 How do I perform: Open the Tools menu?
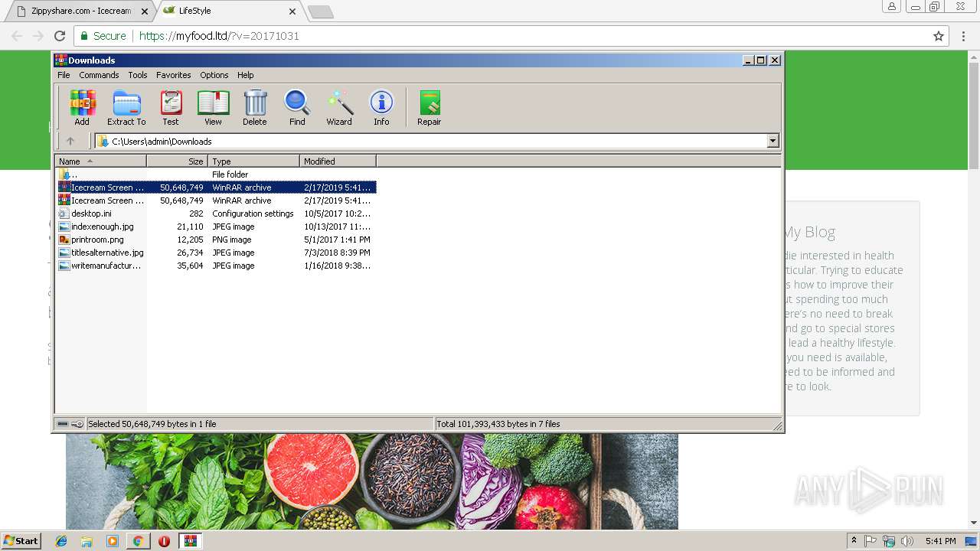(138, 75)
